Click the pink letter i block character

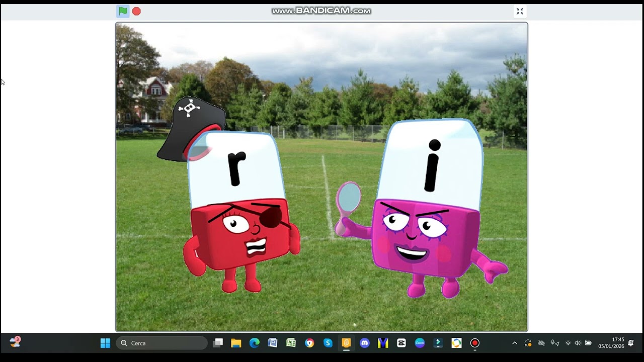[x=423, y=209]
